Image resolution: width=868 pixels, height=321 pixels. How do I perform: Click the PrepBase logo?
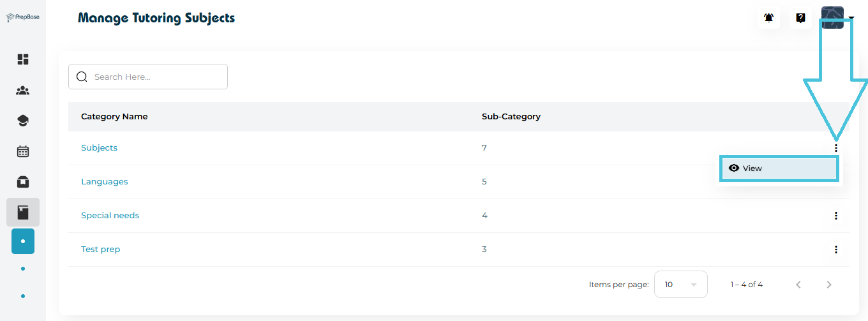click(23, 18)
